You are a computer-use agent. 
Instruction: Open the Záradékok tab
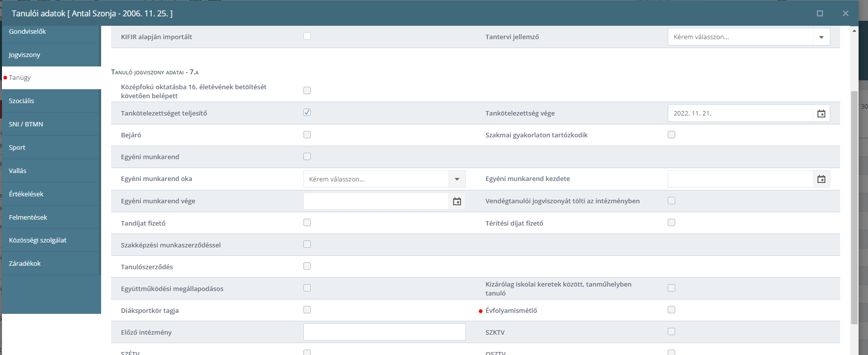[x=51, y=264]
